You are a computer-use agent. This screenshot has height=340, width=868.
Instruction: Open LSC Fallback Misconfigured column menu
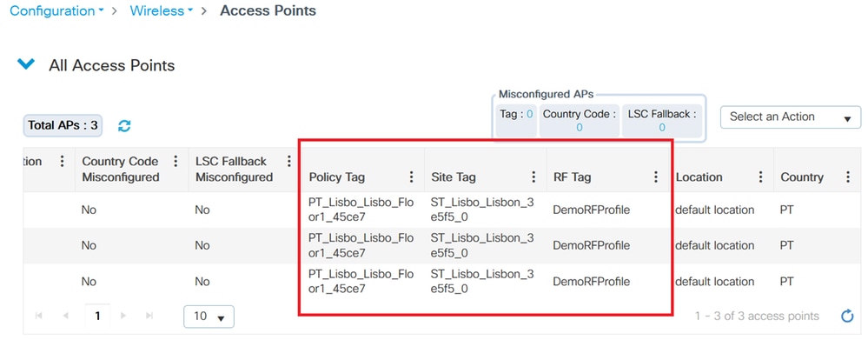(288, 161)
